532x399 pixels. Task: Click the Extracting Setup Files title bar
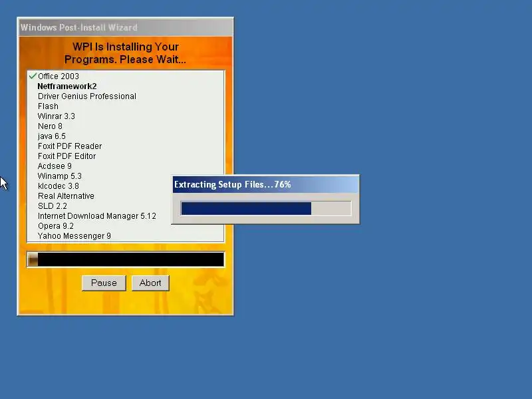(265, 184)
